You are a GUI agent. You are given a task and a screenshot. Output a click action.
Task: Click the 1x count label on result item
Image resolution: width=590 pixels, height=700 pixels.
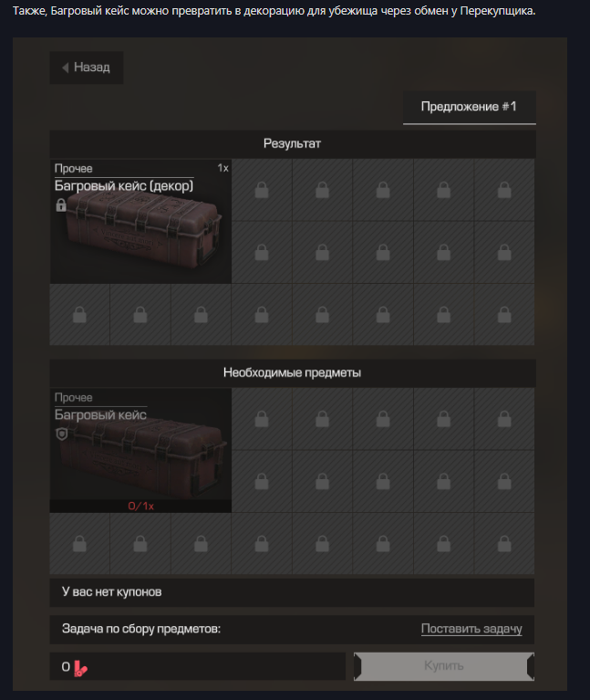tap(223, 168)
